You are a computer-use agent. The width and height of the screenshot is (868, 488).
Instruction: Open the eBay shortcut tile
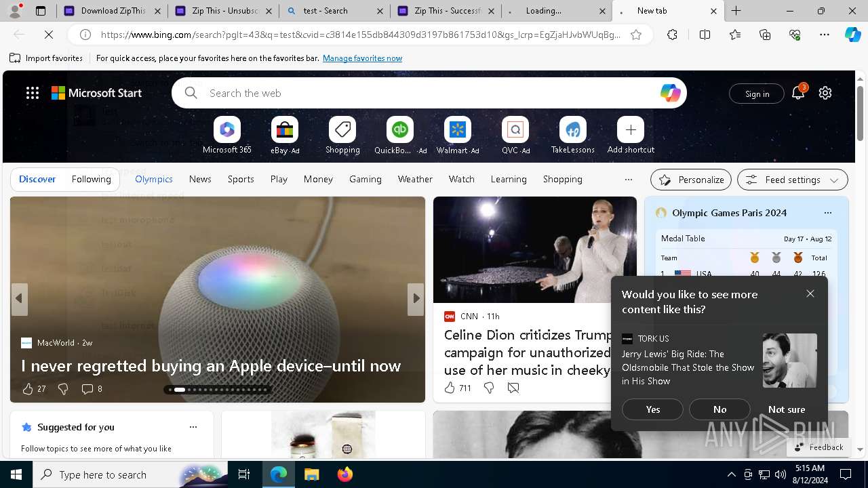[285, 129]
